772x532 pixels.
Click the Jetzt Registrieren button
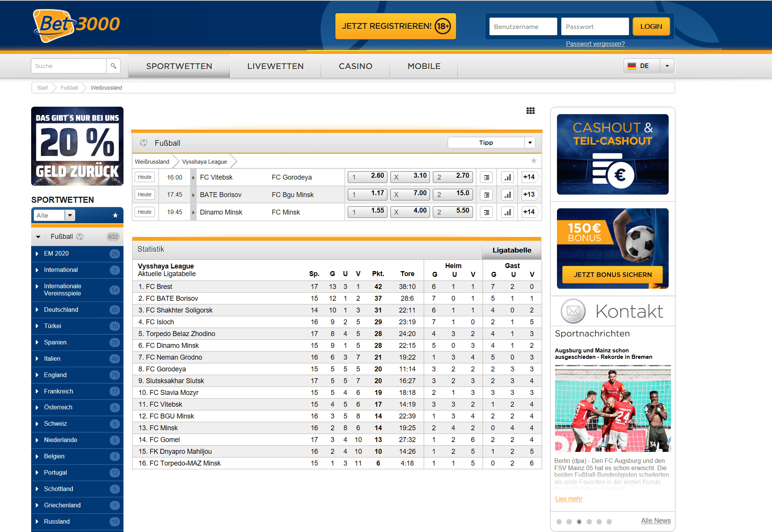tap(395, 26)
